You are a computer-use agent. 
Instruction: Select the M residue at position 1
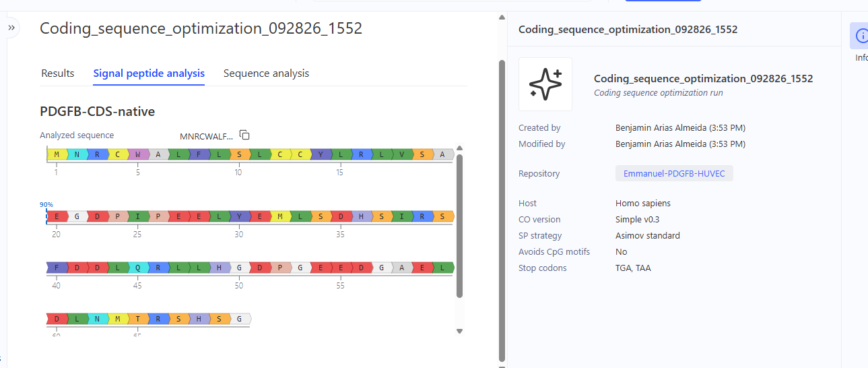(x=57, y=154)
